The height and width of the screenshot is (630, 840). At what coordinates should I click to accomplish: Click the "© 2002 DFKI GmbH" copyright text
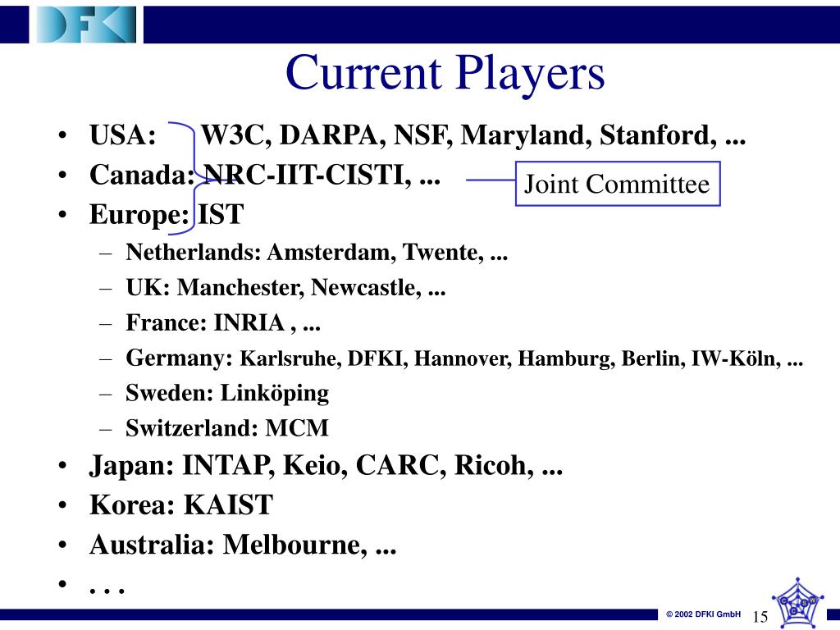click(703, 614)
